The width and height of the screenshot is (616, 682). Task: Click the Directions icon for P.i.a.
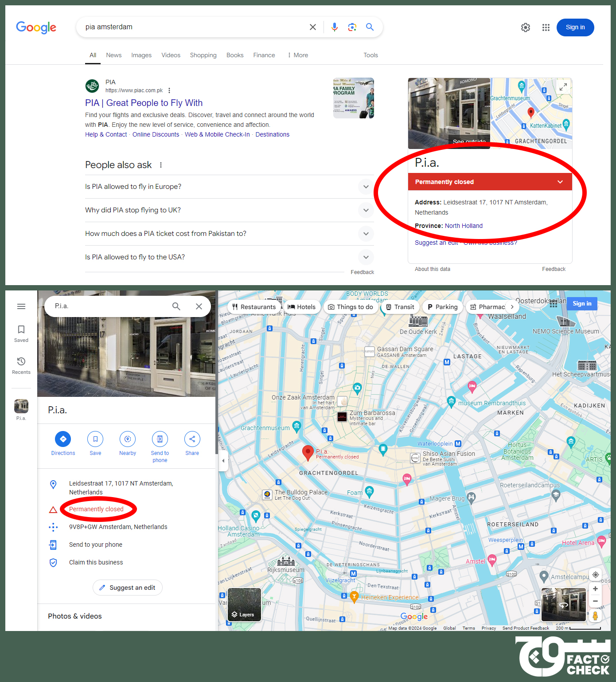(63, 439)
